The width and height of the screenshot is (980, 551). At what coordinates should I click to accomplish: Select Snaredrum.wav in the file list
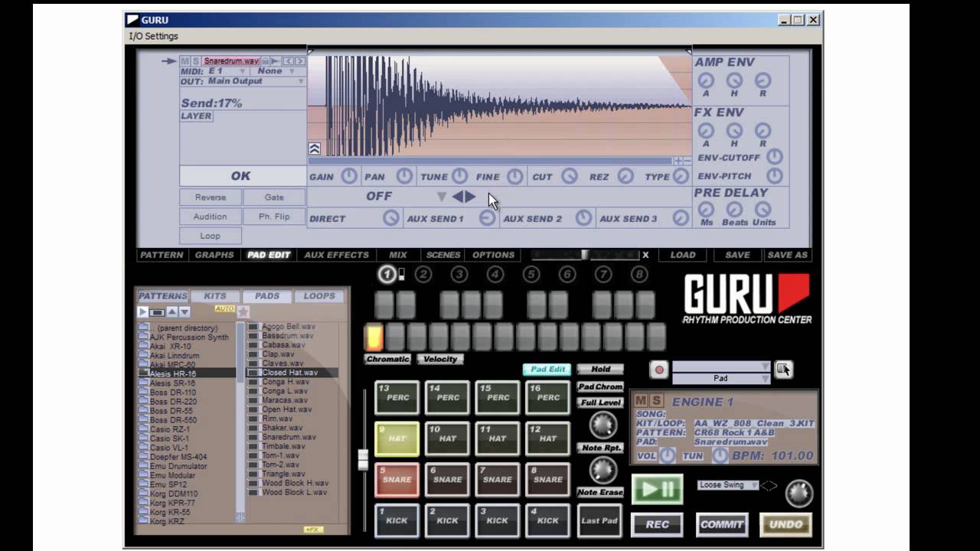click(289, 437)
